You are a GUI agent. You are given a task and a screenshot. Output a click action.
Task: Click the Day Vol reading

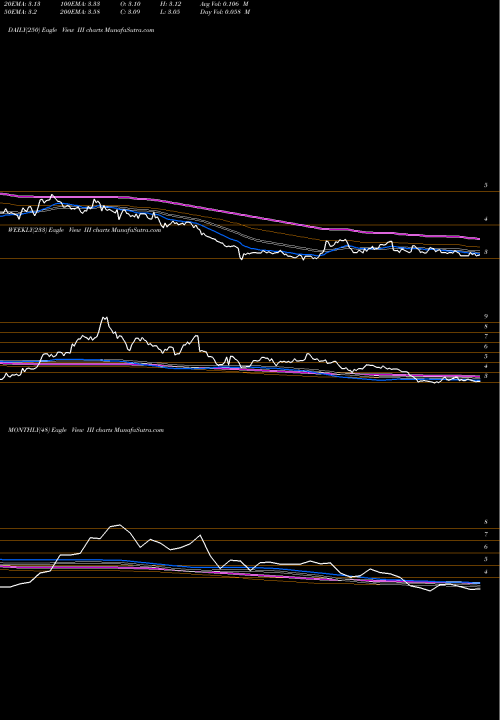(225, 12)
